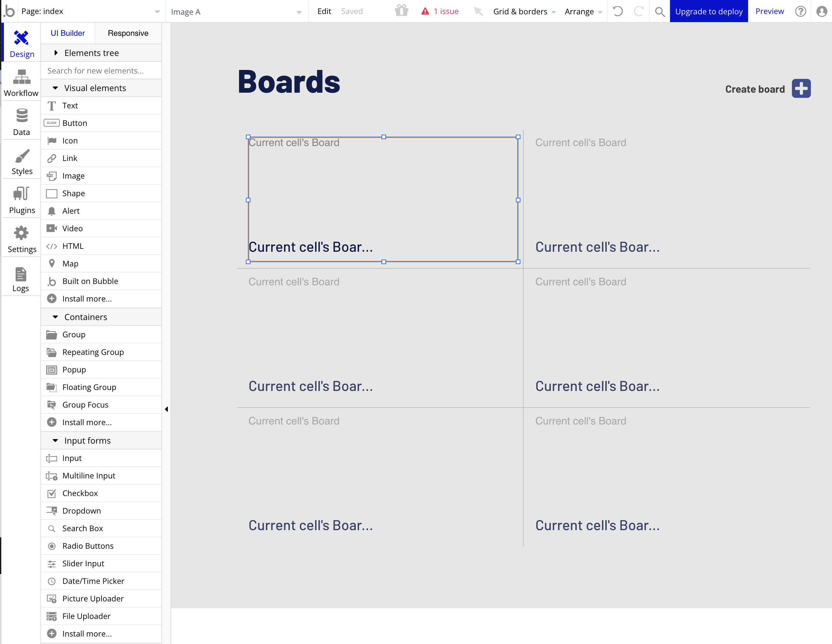
Task: Click the blue plus Create board icon
Action: 801,89
